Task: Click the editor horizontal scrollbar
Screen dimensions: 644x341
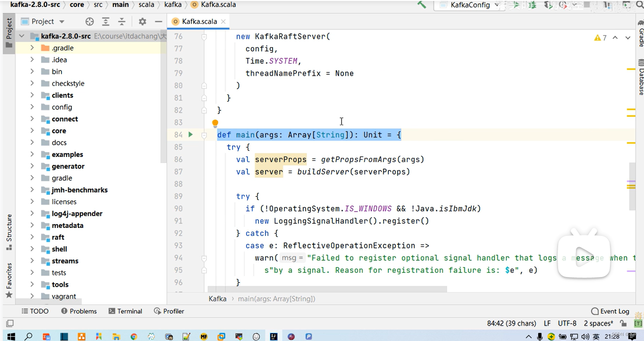Action: [x=327, y=289]
